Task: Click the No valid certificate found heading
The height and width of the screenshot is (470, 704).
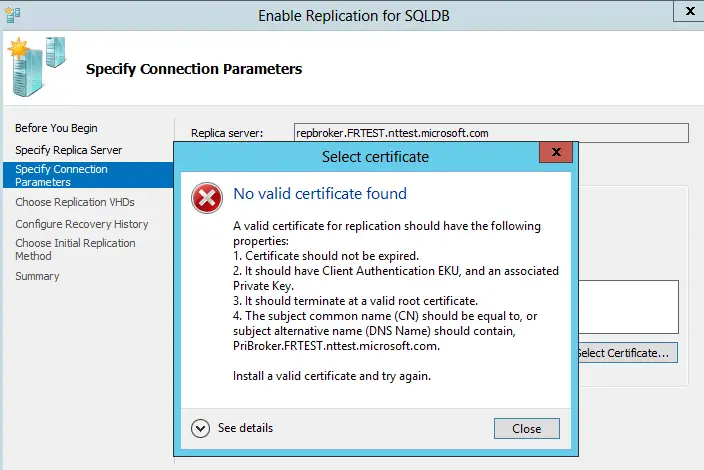Action: (320, 193)
